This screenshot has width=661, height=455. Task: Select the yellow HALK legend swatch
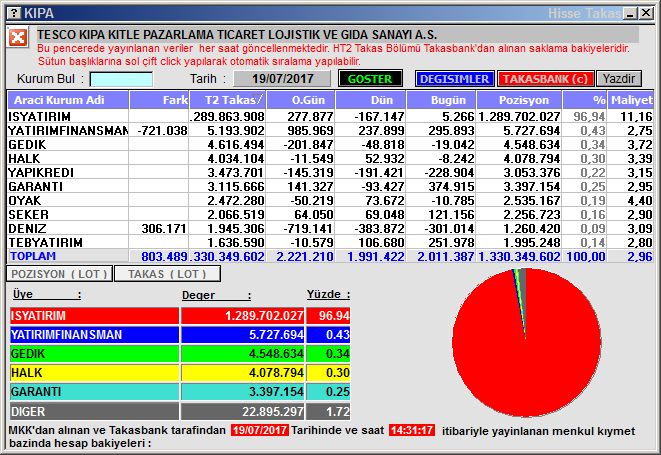click(x=94, y=373)
